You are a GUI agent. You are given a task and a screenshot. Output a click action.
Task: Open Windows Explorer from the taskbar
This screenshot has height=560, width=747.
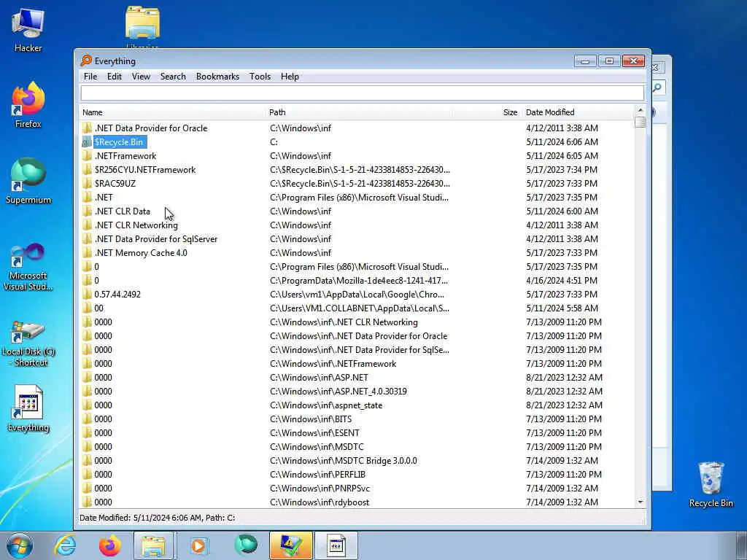click(x=153, y=545)
